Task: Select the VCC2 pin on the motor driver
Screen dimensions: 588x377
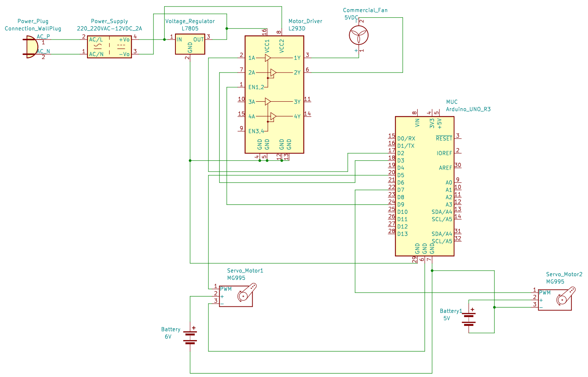Action: [x=282, y=46]
